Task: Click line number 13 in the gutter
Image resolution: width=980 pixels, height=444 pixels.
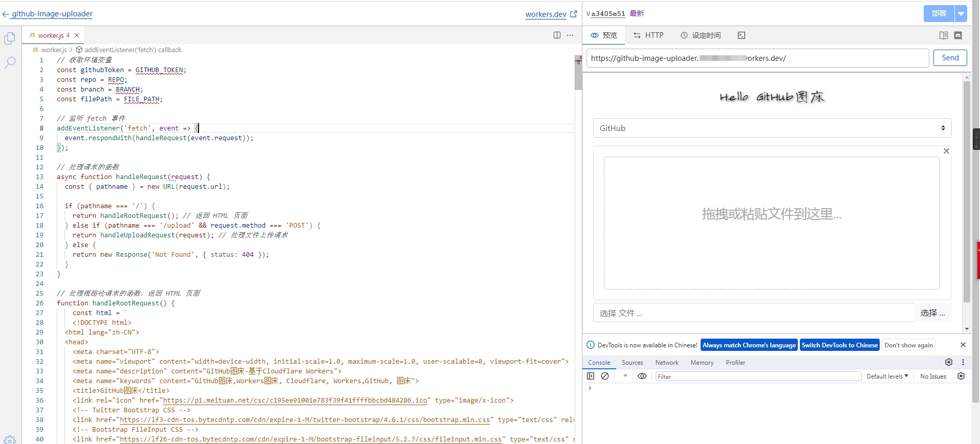Action: coord(39,177)
